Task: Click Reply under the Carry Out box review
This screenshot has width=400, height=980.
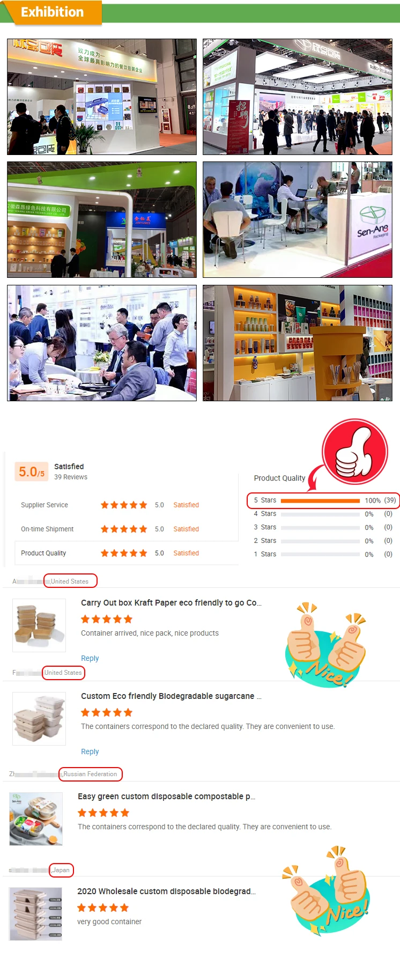Action: click(x=90, y=658)
